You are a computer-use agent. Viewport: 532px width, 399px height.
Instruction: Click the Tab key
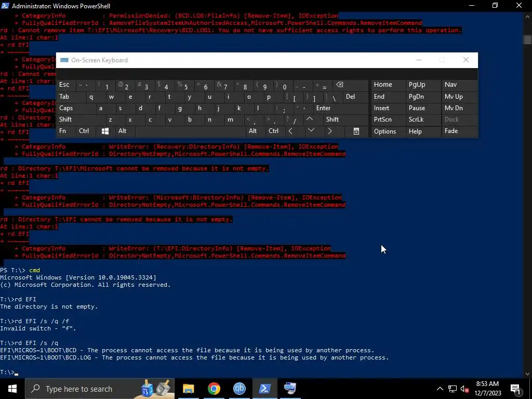71,97
